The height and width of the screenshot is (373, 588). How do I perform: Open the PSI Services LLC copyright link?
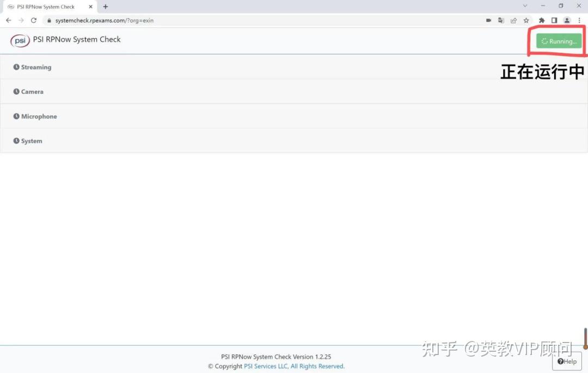click(266, 366)
